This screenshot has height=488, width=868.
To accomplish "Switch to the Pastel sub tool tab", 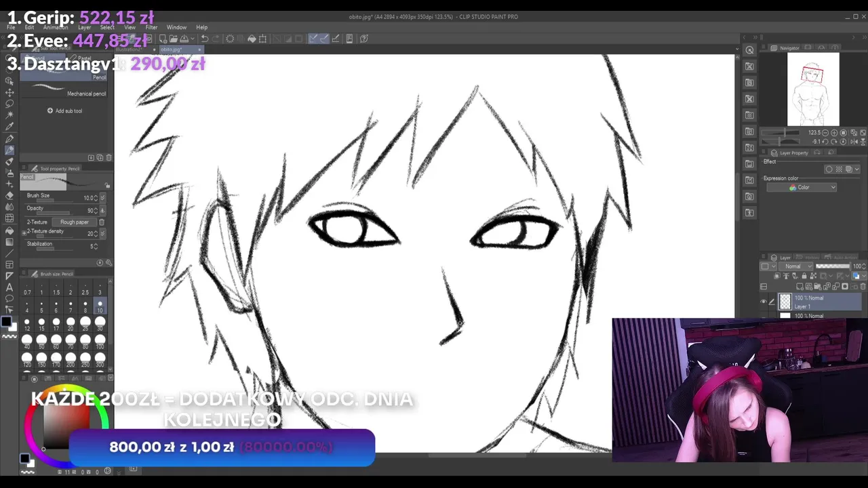I will [x=84, y=58].
